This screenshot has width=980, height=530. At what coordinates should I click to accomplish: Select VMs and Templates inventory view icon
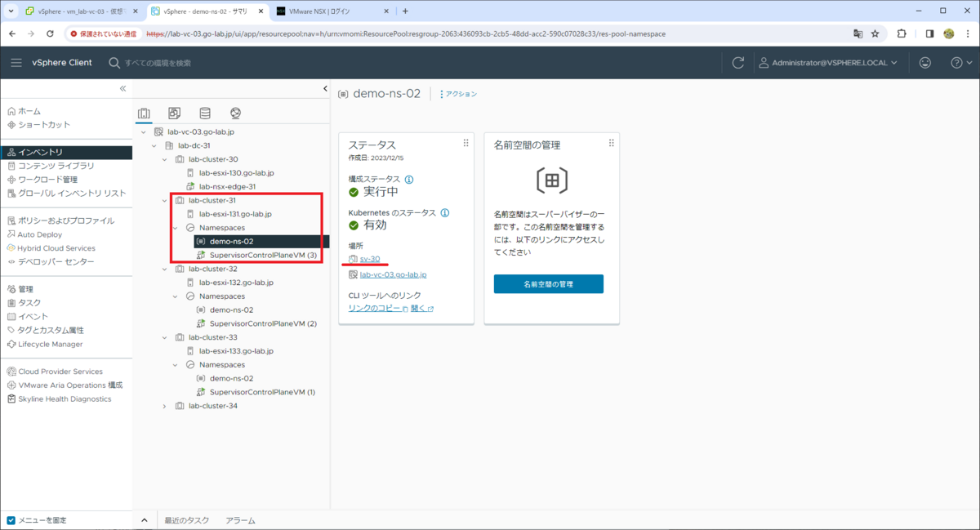point(174,114)
